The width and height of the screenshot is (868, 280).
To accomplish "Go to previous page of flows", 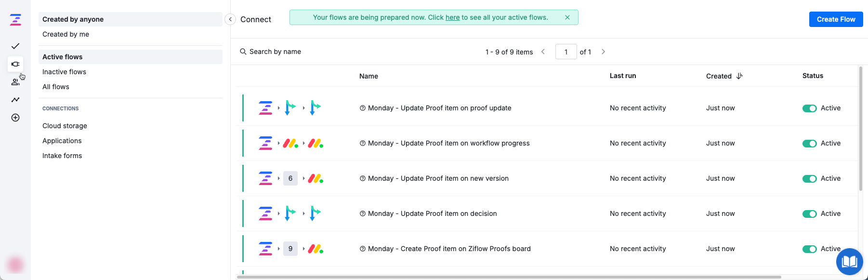I will (x=543, y=52).
